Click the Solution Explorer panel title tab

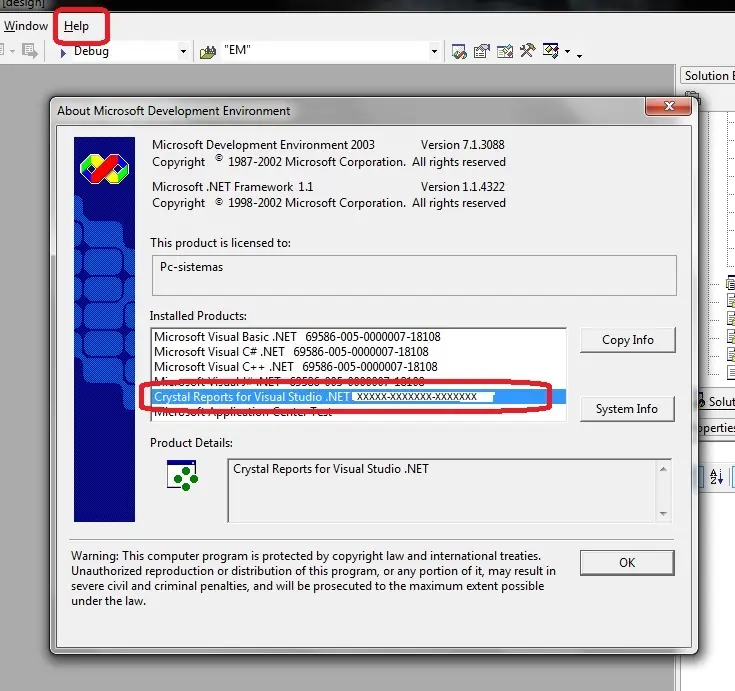tap(708, 75)
